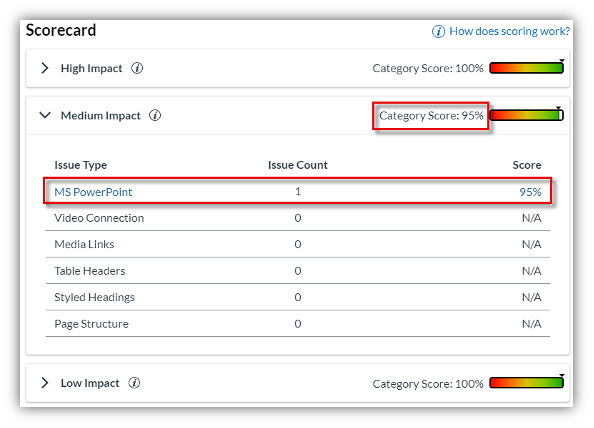The width and height of the screenshot is (594, 428).
Task: Click the 'Medium Impact' heading label
Action: coord(100,116)
